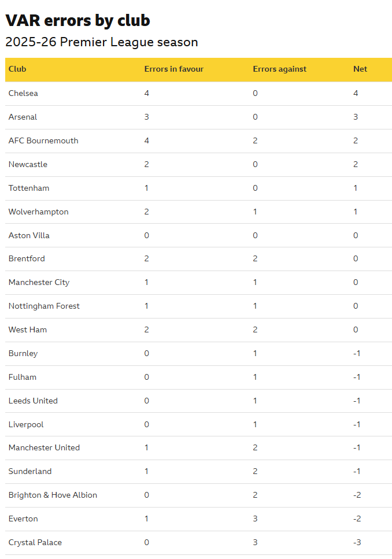The height and width of the screenshot is (559, 392).
Task: Click Brighton & Hove Albion row label
Action: point(53,495)
